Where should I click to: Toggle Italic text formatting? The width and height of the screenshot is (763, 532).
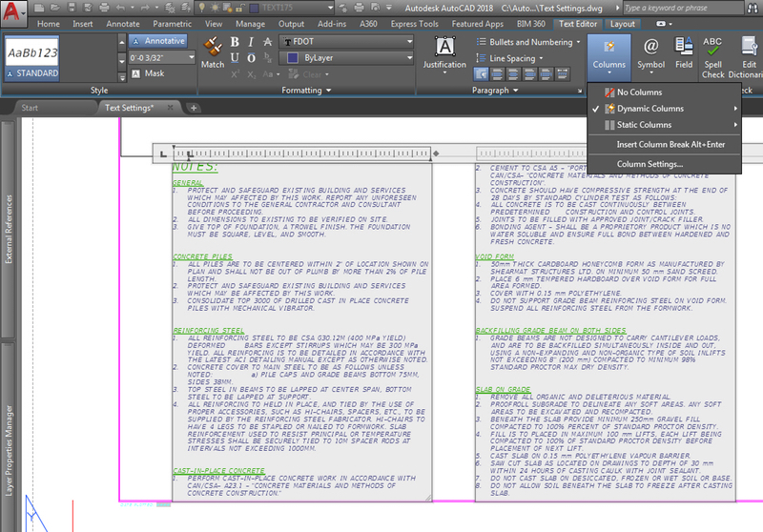tap(249, 42)
